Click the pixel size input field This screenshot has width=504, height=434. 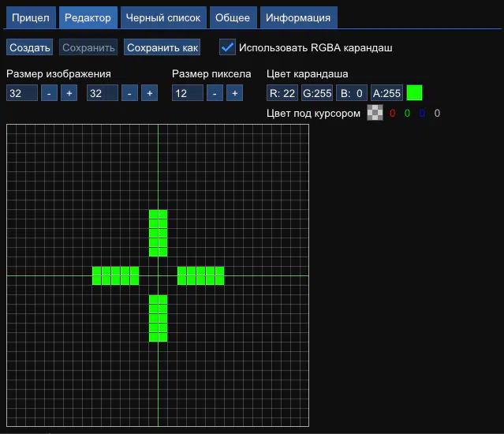tap(188, 93)
